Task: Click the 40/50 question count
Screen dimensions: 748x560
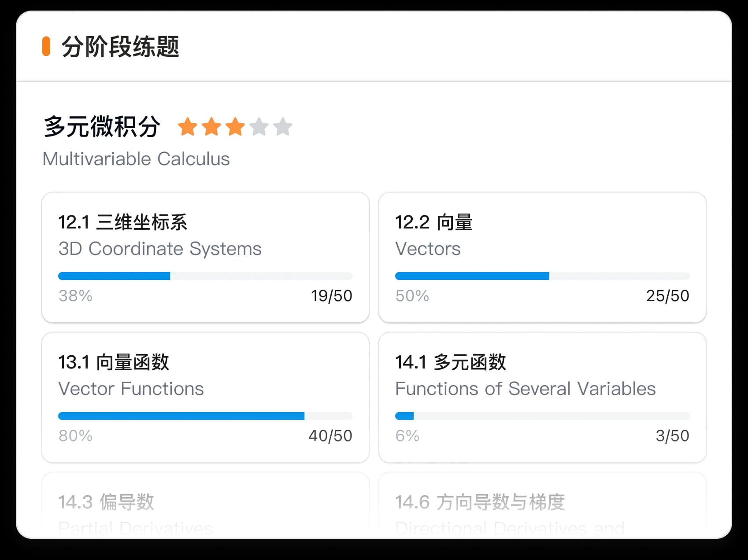Action: click(x=330, y=436)
